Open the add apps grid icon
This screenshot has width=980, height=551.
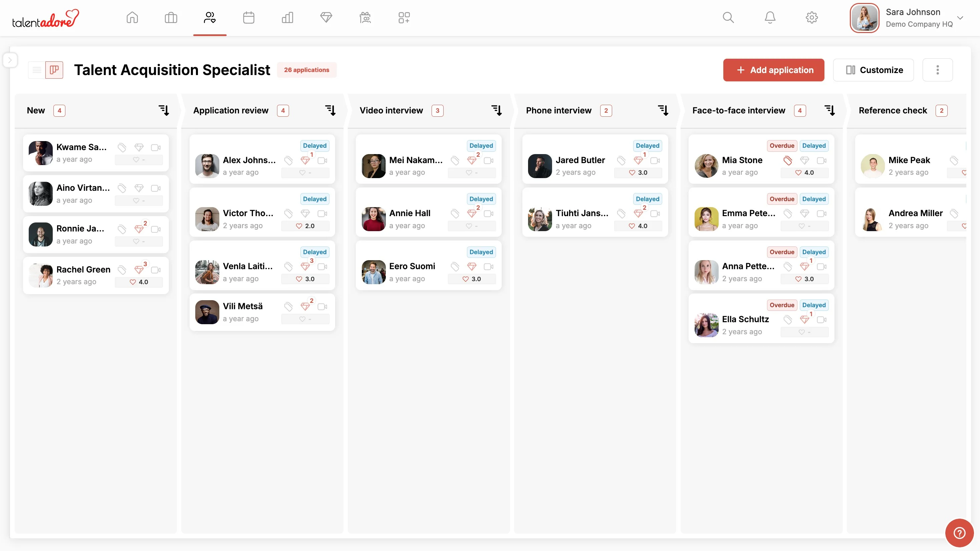(404, 17)
